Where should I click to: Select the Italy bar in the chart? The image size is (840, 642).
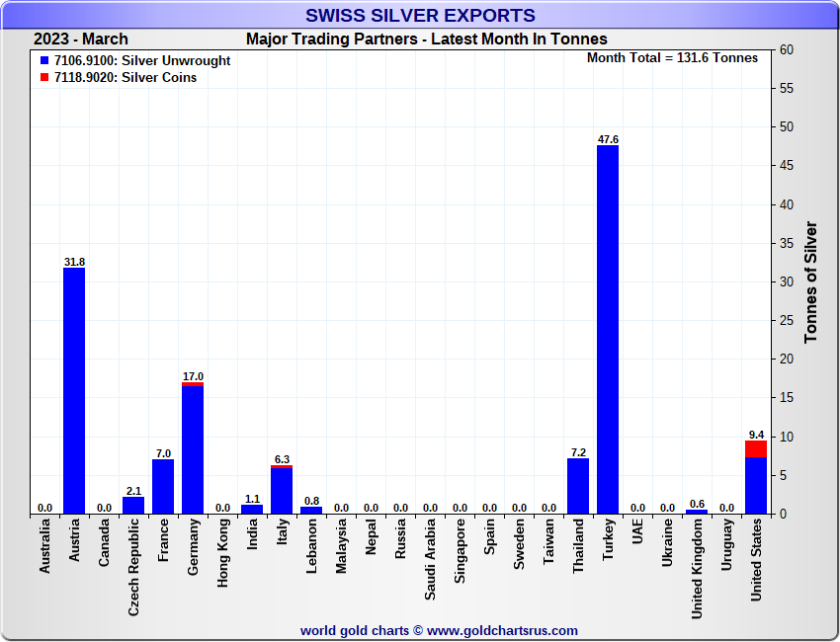(282, 491)
